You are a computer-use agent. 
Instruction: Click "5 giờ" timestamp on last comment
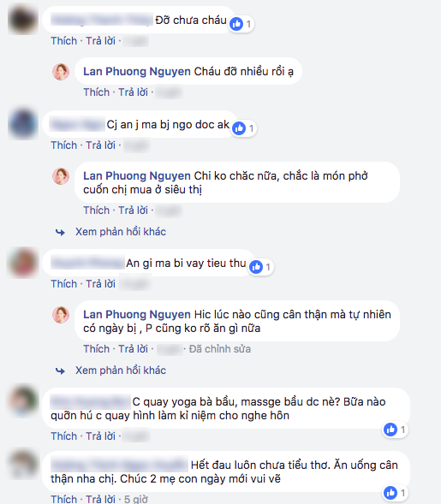point(136,499)
